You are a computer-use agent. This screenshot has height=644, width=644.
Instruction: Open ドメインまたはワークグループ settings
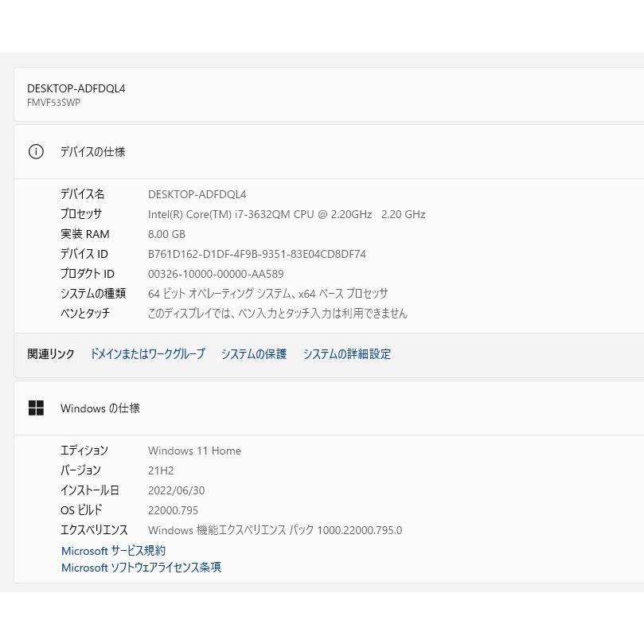point(146,354)
